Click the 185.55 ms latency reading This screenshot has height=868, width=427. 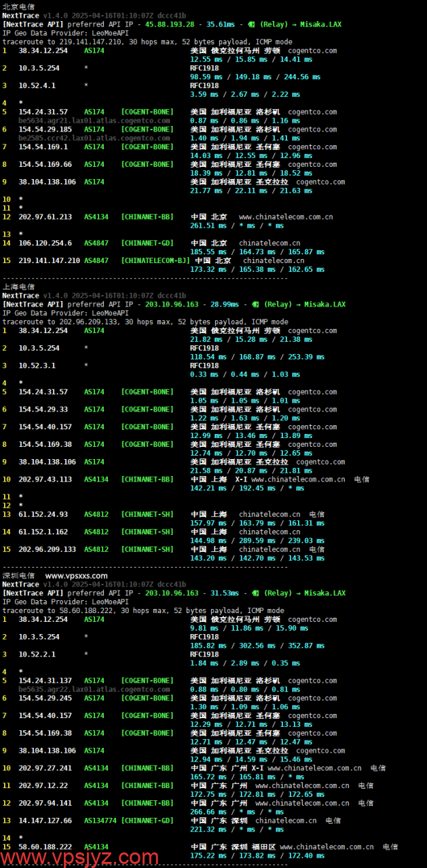pos(208,252)
